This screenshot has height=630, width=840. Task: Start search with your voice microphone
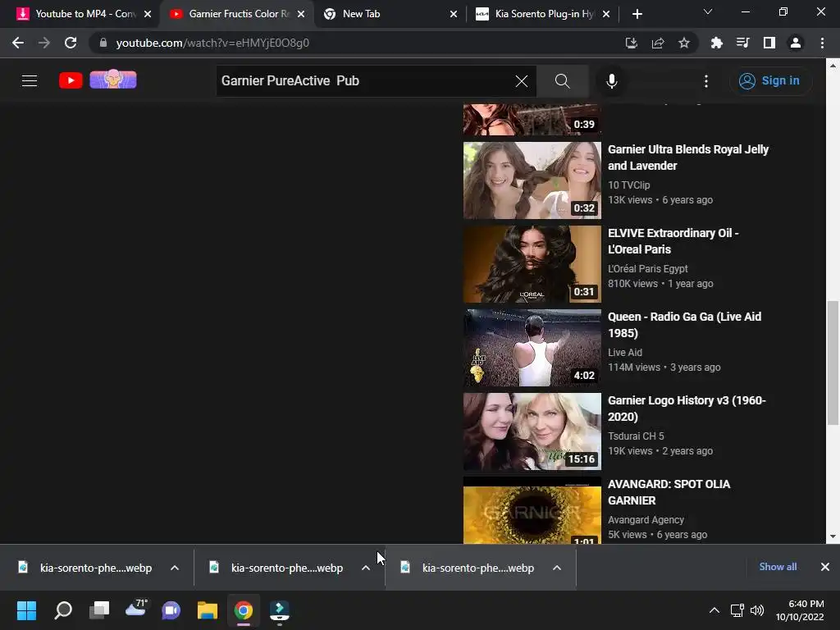point(612,81)
